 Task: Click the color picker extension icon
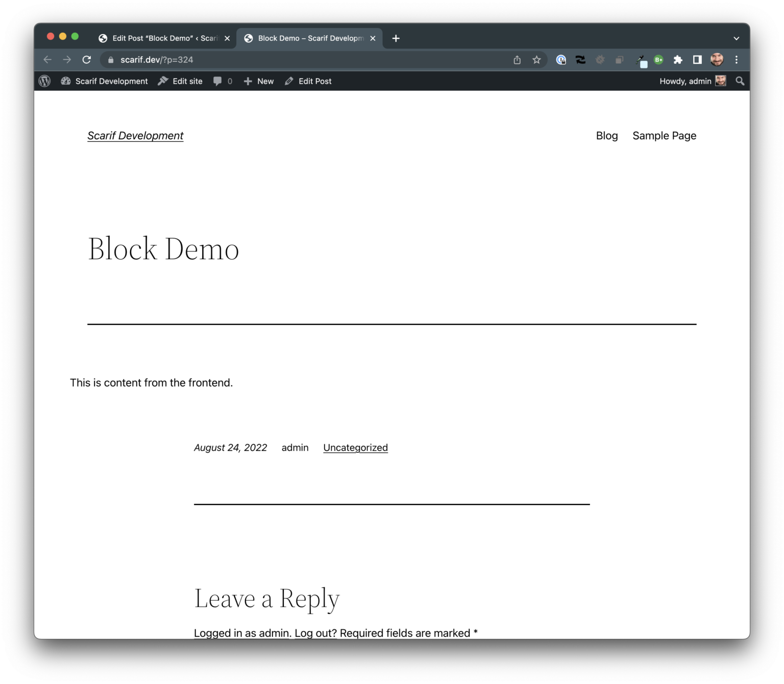coord(642,60)
